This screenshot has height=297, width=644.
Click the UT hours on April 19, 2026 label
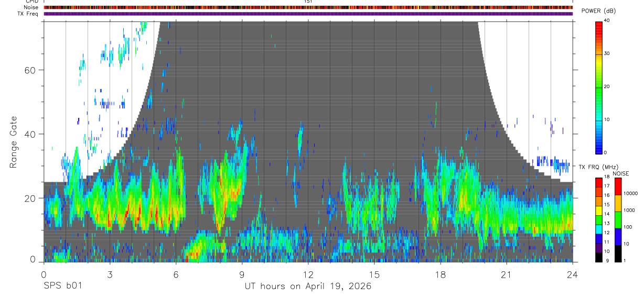[x=308, y=287]
